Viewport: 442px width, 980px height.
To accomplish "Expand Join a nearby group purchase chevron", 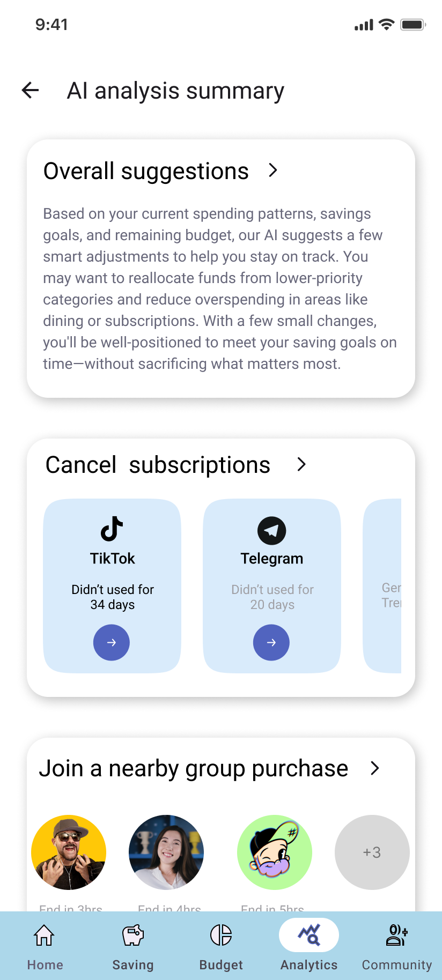I will 375,768.
